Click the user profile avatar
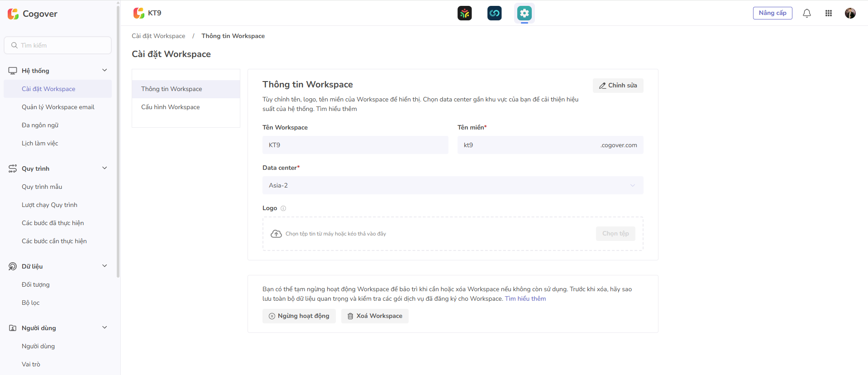Viewport: 868px width, 375px height. 850,13
